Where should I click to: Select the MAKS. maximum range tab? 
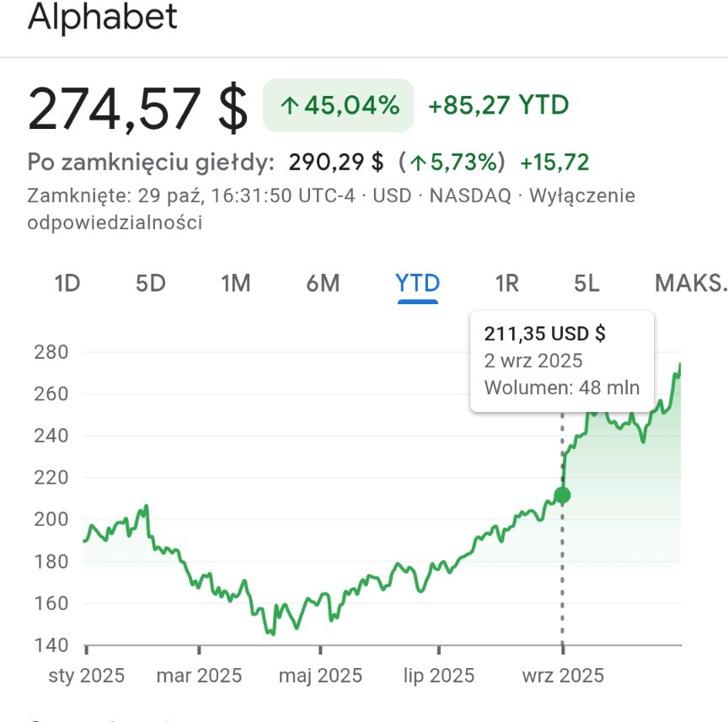(689, 284)
